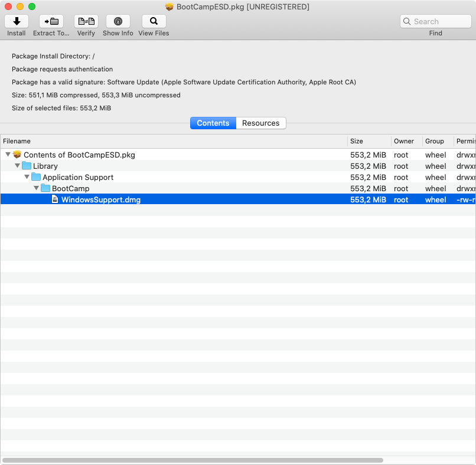Click 'Package requests authentication' text
This screenshot has height=465, width=476.
[62, 69]
